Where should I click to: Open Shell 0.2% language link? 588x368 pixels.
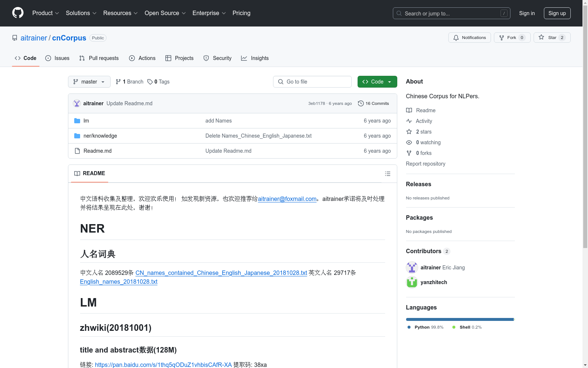(467, 327)
